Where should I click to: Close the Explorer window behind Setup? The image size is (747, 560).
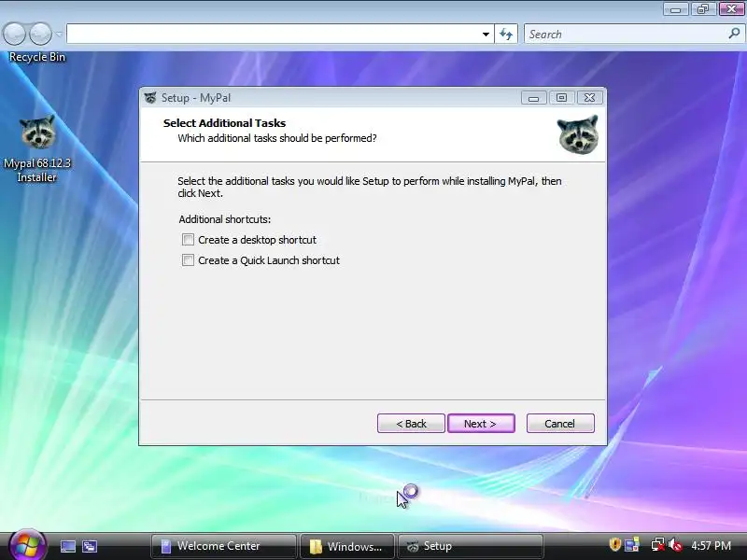(731, 8)
